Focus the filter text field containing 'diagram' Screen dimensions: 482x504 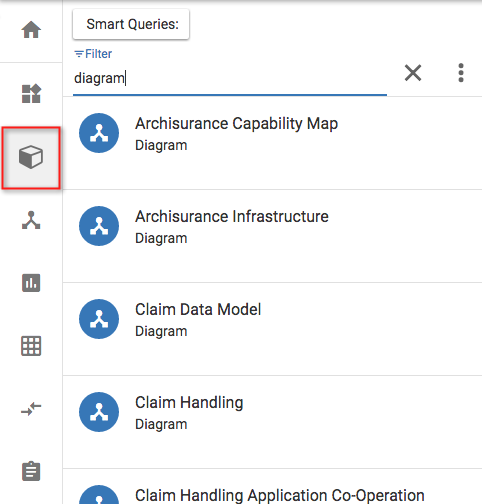(x=230, y=79)
